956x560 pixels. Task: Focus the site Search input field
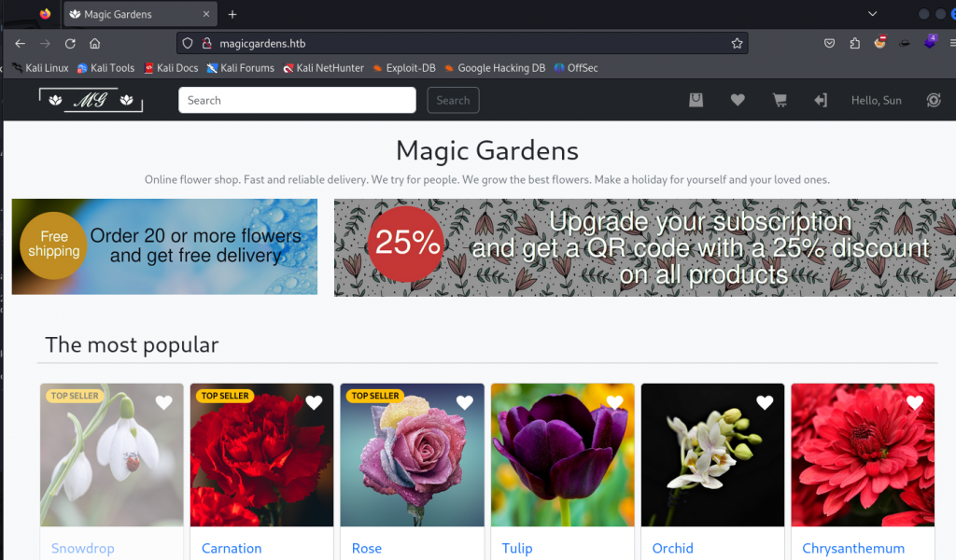pos(297,100)
